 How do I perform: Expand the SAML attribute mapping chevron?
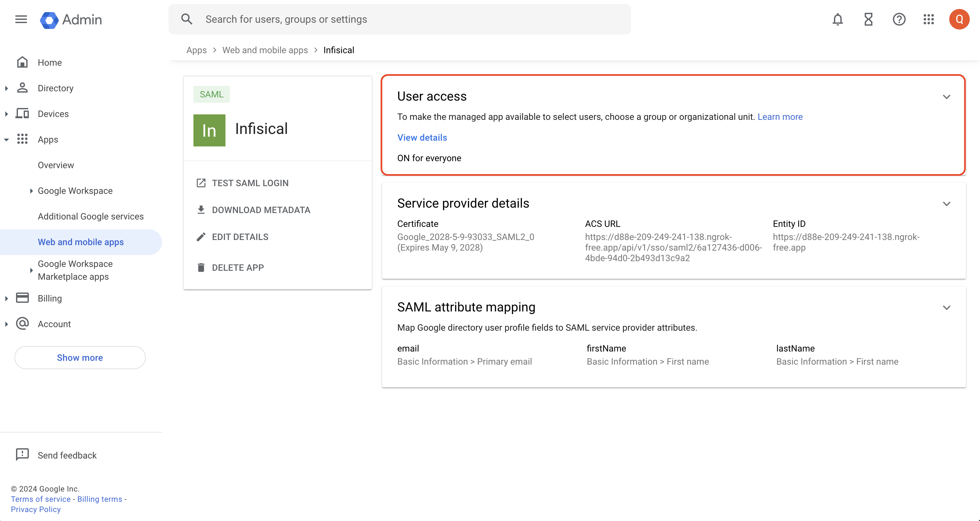(946, 308)
